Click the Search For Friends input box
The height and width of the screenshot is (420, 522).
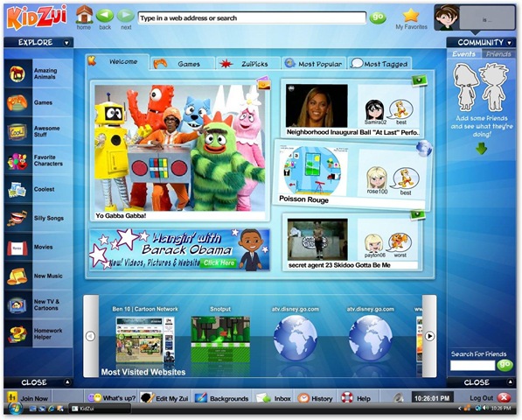[472, 366]
